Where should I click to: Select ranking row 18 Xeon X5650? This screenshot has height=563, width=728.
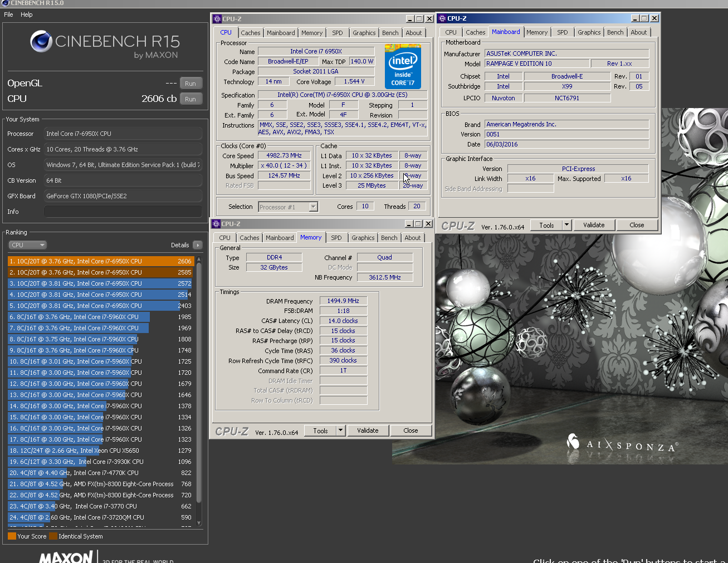click(101, 451)
